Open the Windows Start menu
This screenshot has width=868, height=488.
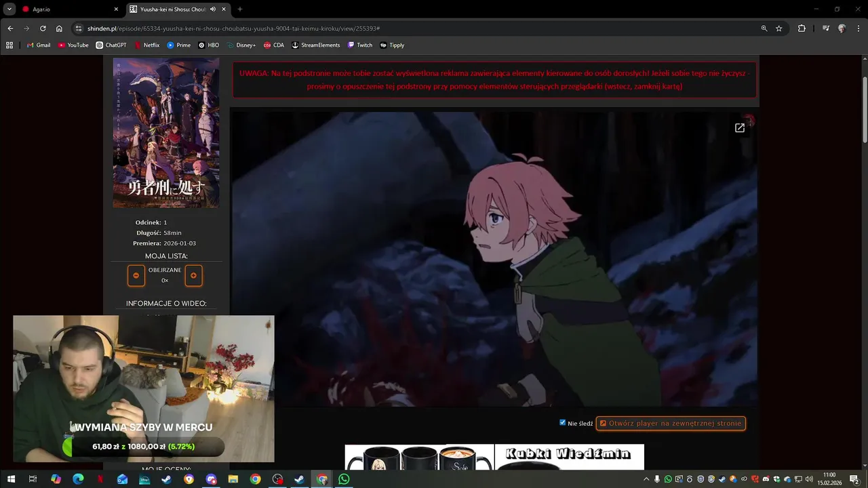point(11,479)
